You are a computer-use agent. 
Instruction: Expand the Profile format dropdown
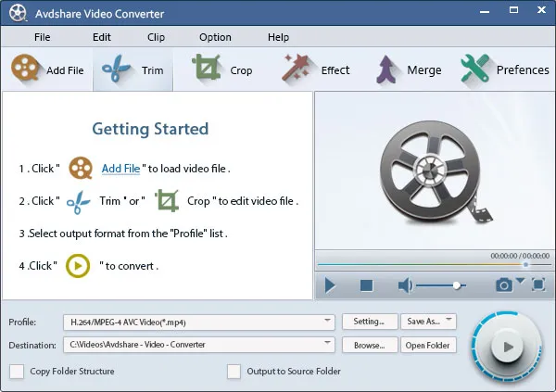point(328,322)
